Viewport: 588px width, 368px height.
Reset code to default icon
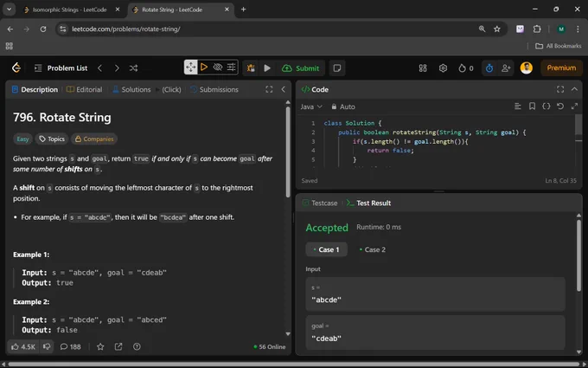[x=560, y=107]
